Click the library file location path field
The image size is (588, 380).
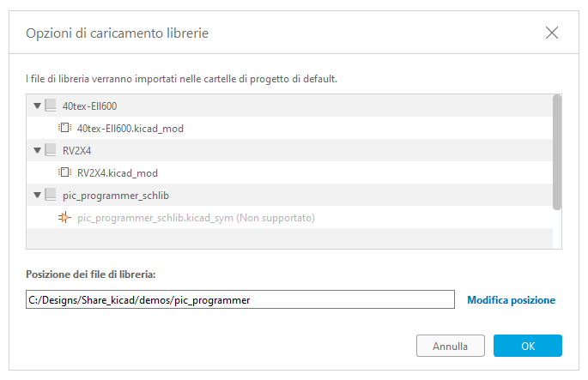[x=239, y=300]
